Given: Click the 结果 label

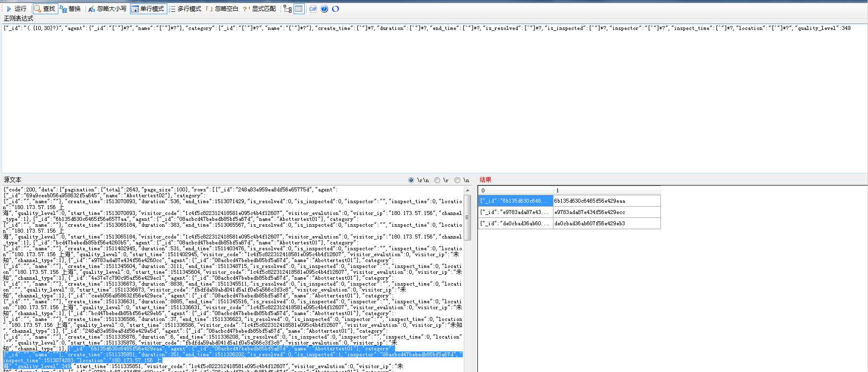Looking at the screenshot, I should 485,180.
